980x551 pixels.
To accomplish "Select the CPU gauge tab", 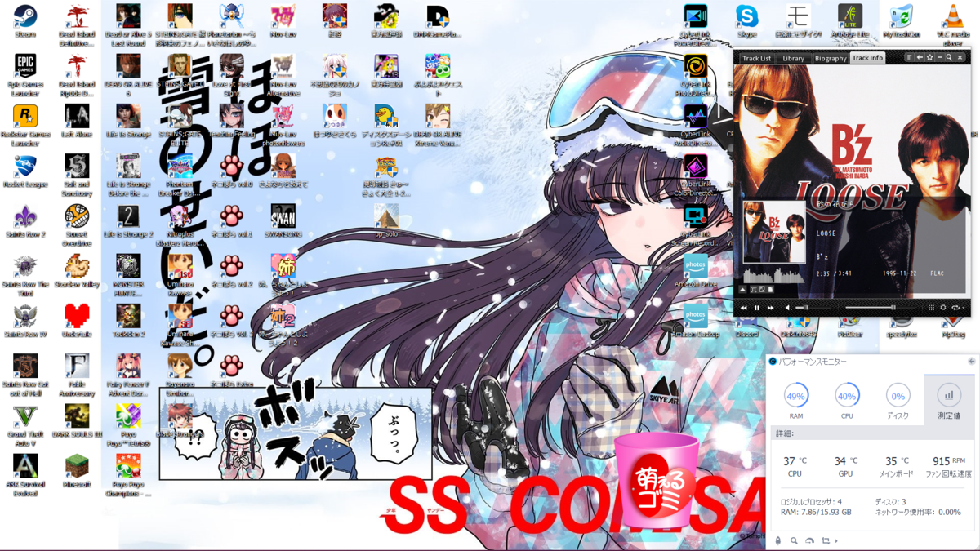I will coord(847,401).
